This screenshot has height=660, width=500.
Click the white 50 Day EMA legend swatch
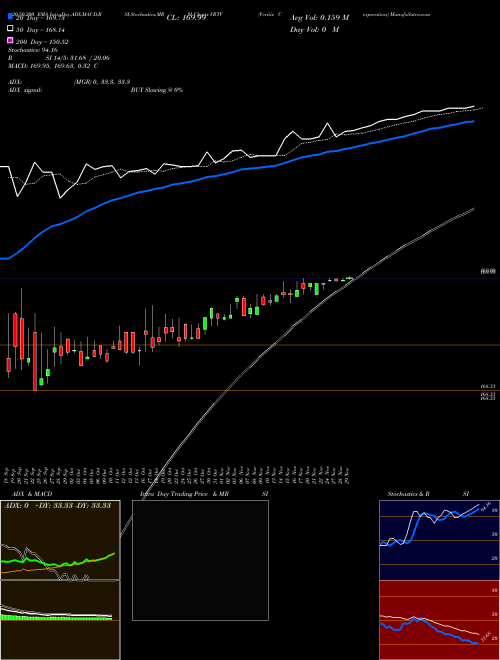pyautogui.click(x=11, y=29)
